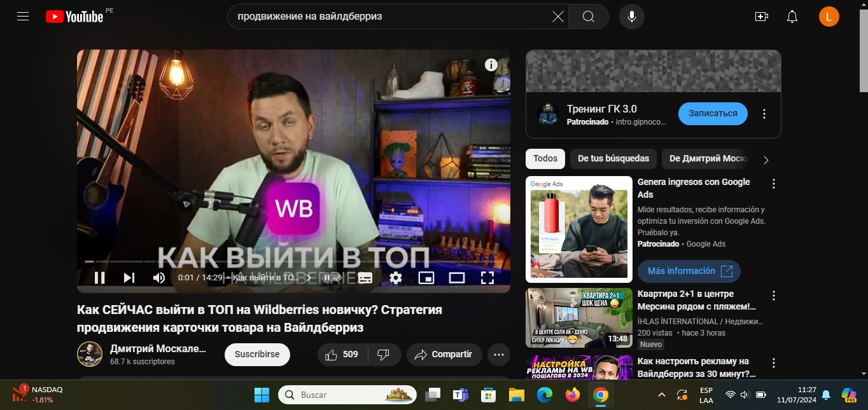This screenshot has height=410, width=868.
Task: Enter fullscreen mode
Action: 487,278
